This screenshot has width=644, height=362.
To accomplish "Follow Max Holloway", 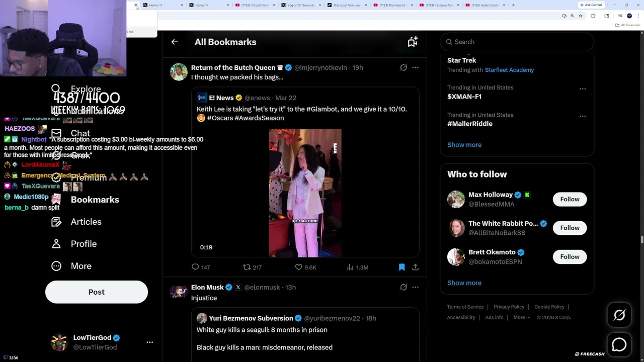I will pos(570,199).
